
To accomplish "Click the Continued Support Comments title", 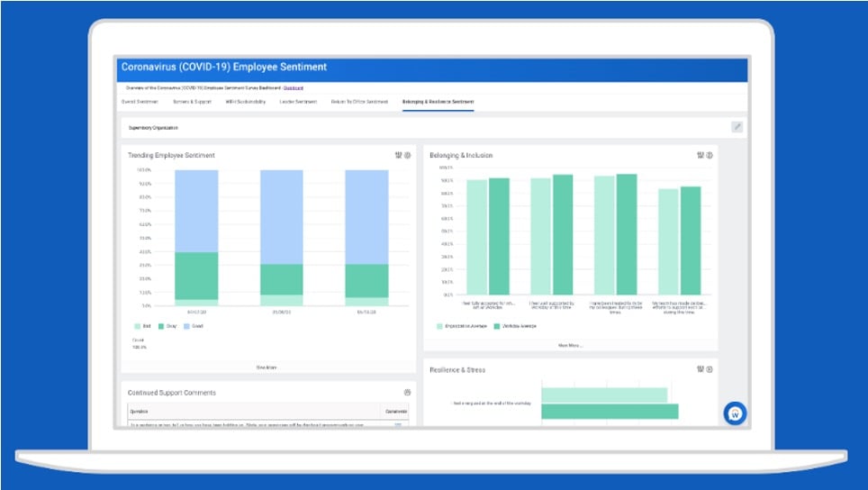I will pyautogui.click(x=172, y=393).
